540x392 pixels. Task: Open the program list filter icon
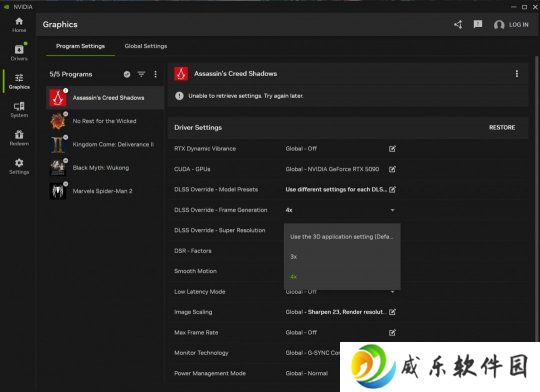point(141,74)
